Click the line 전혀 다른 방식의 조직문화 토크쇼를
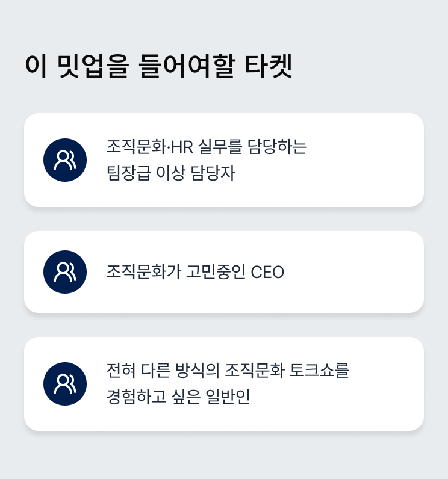This screenshot has height=479, width=448. pyautogui.click(x=228, y=370)
